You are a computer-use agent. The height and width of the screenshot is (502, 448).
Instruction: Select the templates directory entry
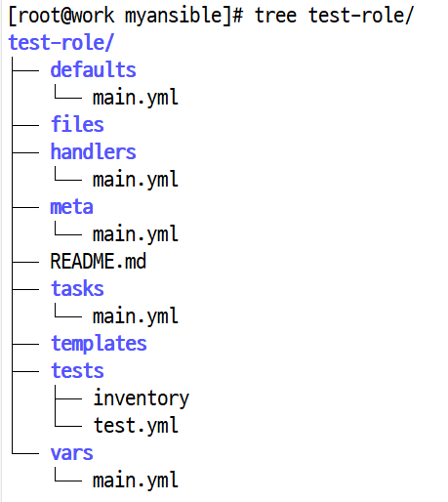(99, 344)
